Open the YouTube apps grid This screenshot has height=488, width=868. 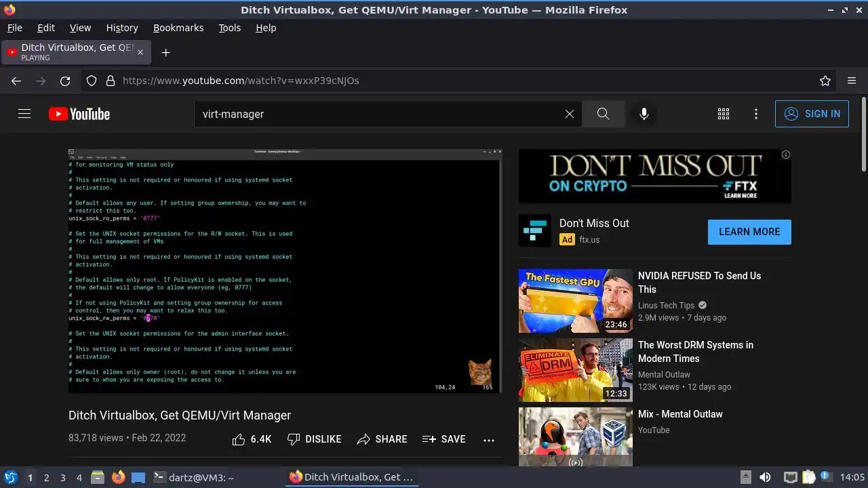[x=724, y=114]
